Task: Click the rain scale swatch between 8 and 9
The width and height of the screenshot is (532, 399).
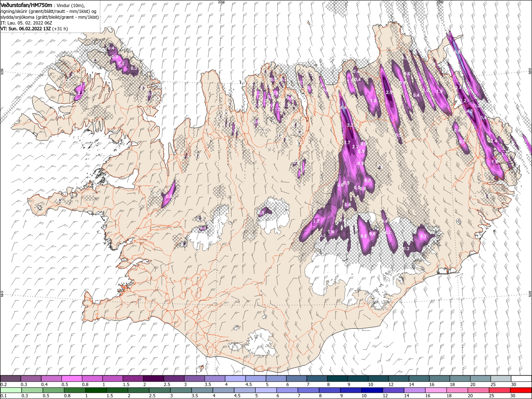Action: 329,390
